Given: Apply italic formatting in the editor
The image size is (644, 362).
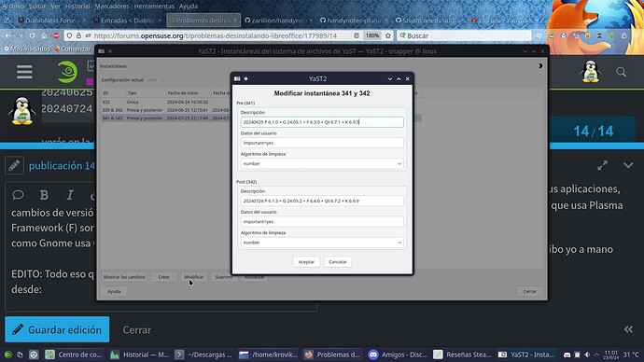Looking at the screenshot, I should click(x=70, y=195).
